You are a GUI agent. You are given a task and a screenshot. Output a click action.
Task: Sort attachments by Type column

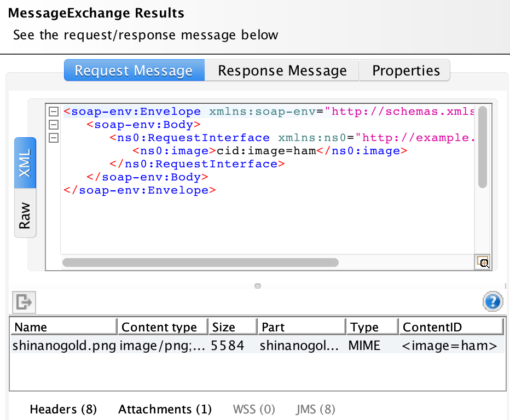point(372,326)
